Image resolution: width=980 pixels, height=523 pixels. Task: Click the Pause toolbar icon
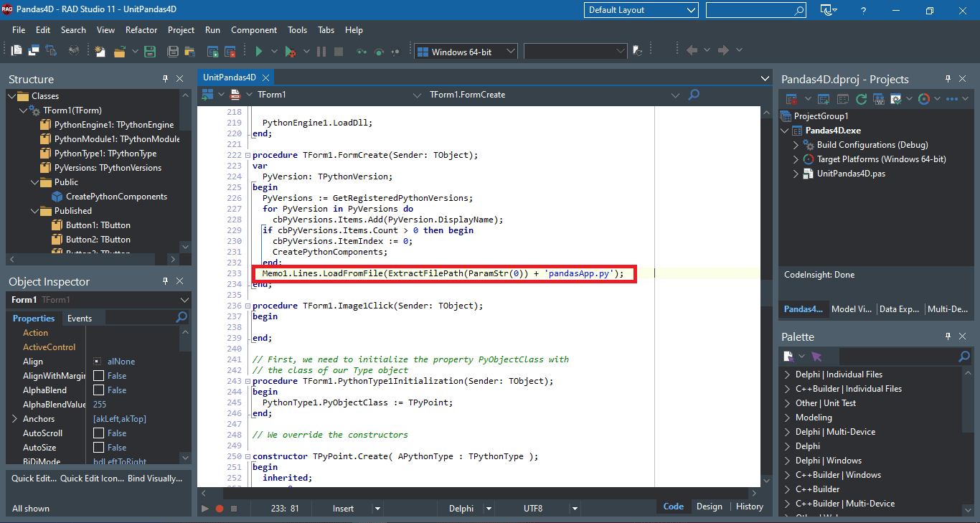(x=321, y=52)
